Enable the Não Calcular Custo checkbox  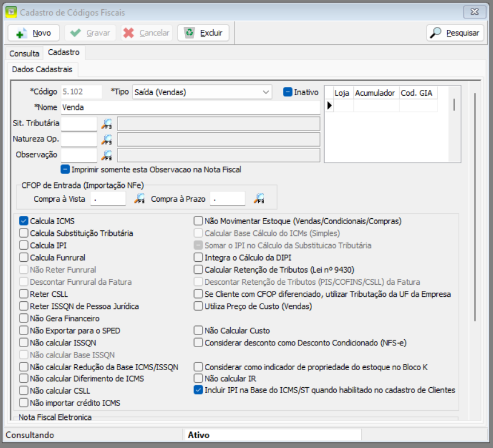(198, 331)
